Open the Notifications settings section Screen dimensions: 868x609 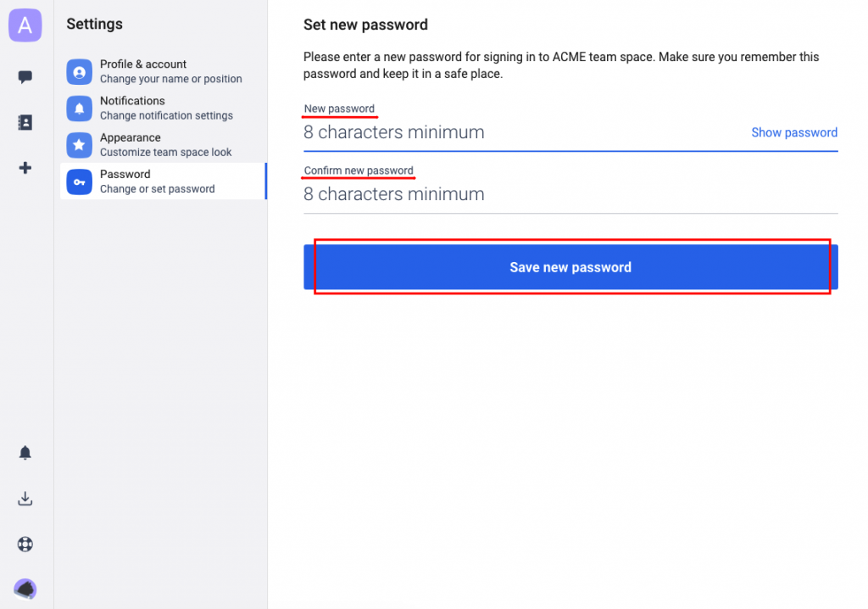pos(161,108)
